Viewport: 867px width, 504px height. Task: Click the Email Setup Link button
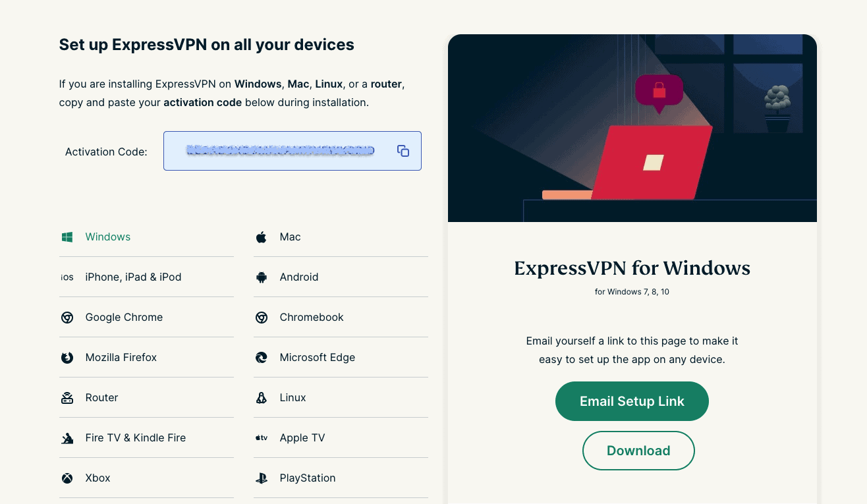632,401
